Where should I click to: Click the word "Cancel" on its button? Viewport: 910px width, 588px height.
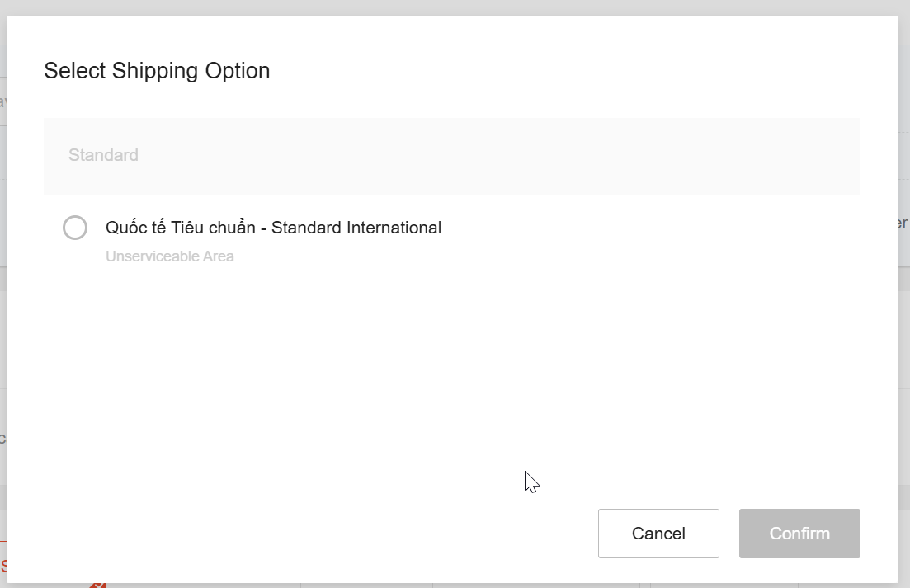coord(658,534)
